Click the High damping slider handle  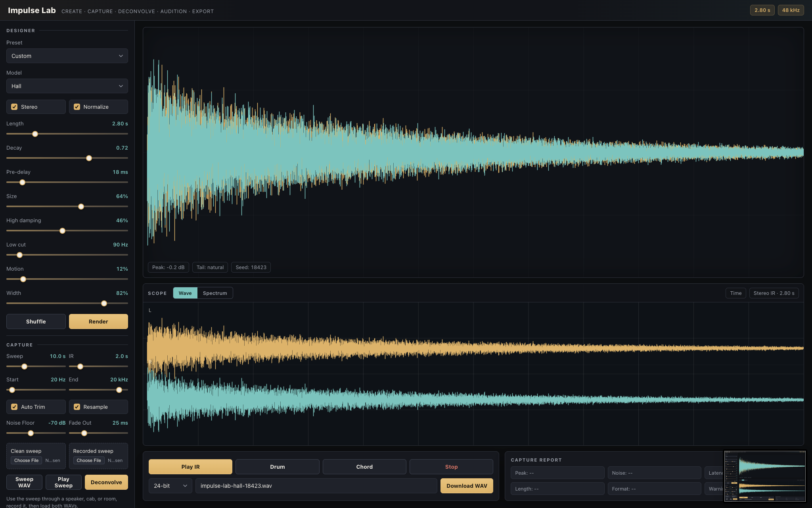pyautogui.click(x=62, y=231)
